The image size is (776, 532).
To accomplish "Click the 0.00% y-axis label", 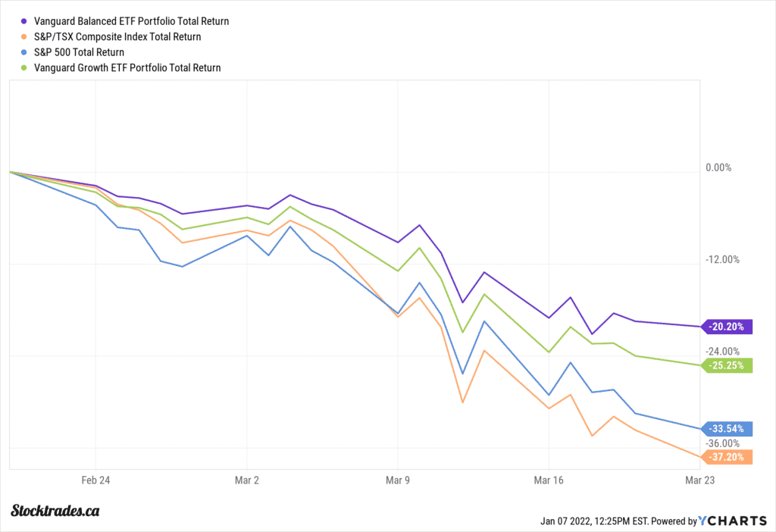I will tap(718, 168).
